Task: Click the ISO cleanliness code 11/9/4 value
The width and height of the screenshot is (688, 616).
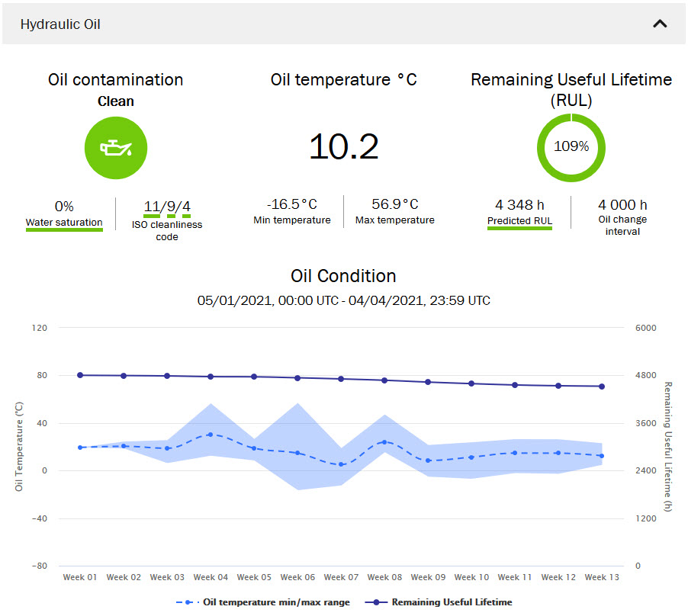Action: coord(167,206)
